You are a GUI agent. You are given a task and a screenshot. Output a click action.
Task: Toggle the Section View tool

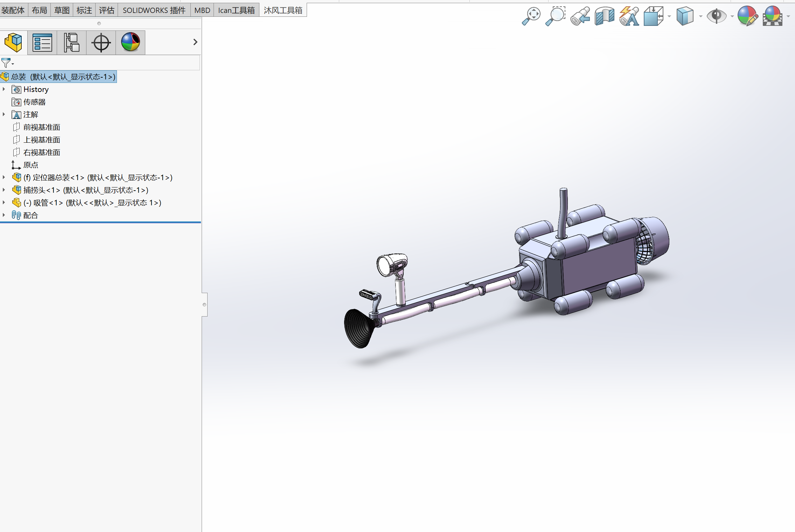tap(605, 16)
